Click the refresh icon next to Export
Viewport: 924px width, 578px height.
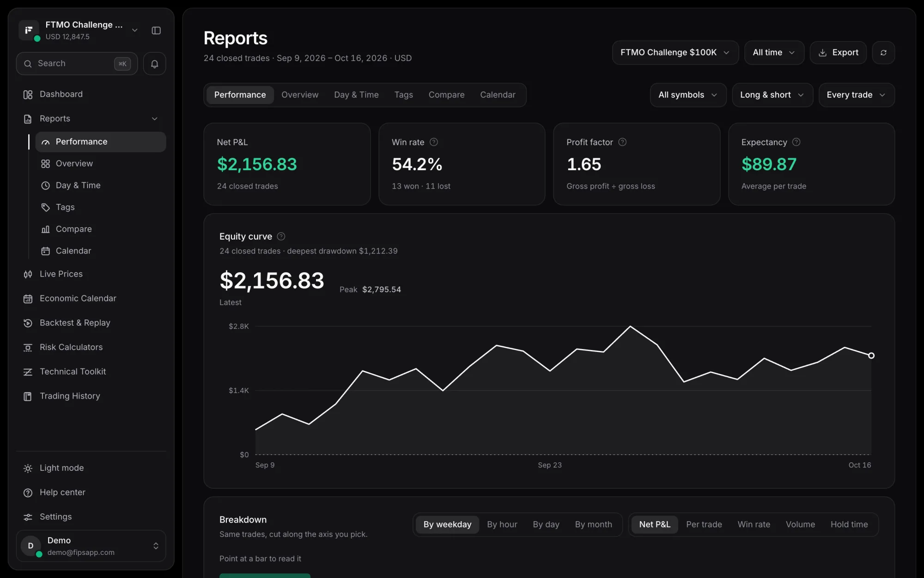pyautogui.click(x=883, y=53)
